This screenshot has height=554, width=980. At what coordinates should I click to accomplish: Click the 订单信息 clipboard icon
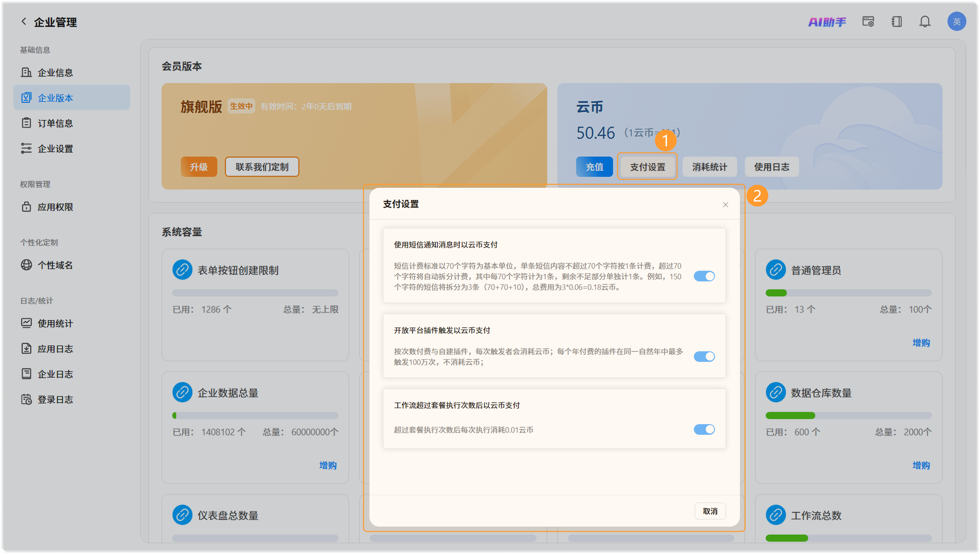[x=26, y=123]
